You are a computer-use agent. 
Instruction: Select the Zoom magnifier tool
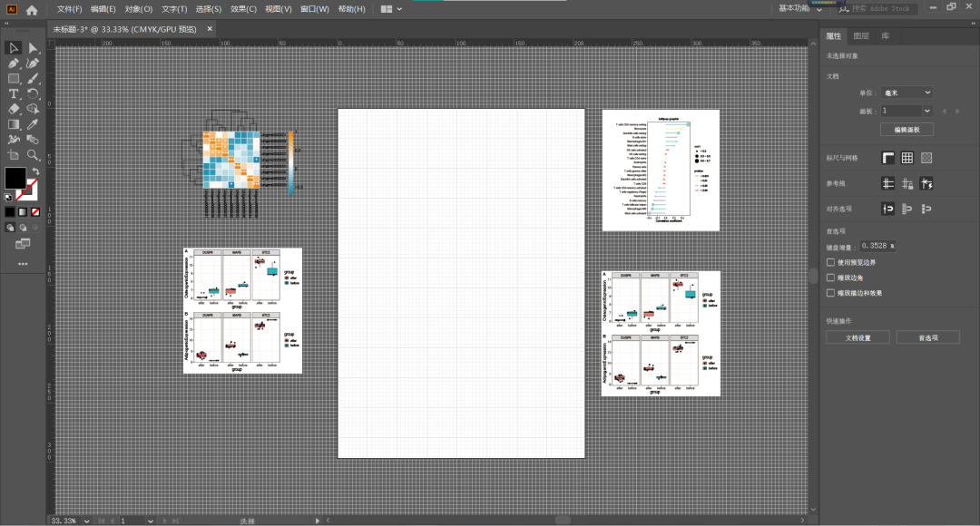pyautogui.click(x=33, y=155)
